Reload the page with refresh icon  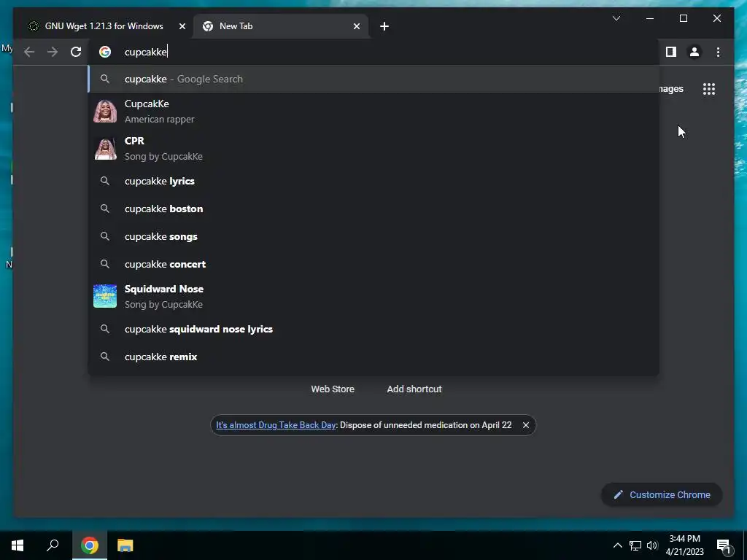pos(76,52)
